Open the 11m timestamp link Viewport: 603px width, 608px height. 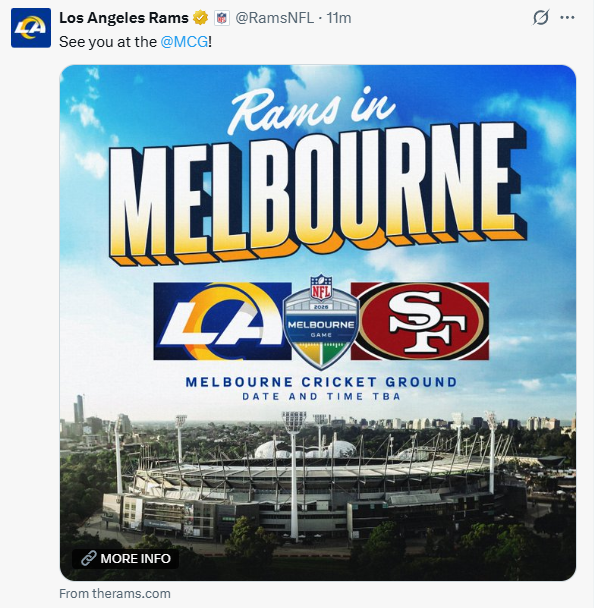(339, 18)
